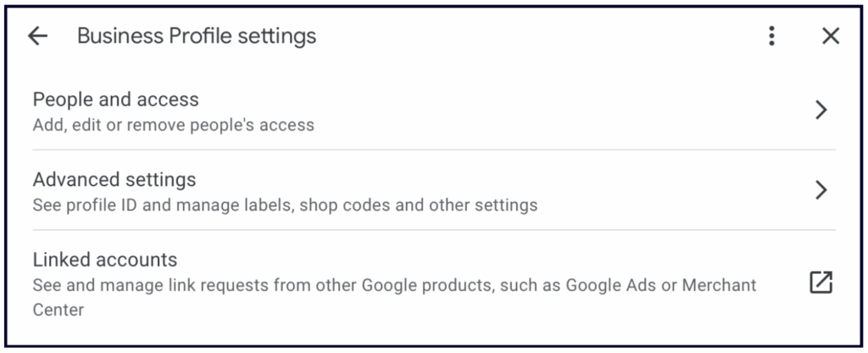Expand Advanced settings with its chevron
Viewport: 868px width, 353px height.
click(x=821, y=189)
